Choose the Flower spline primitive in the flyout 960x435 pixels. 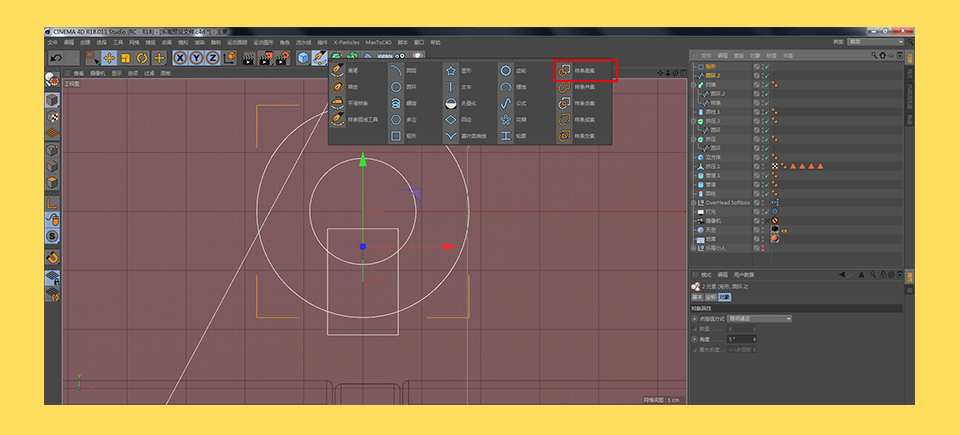click(x=514, y=119)
